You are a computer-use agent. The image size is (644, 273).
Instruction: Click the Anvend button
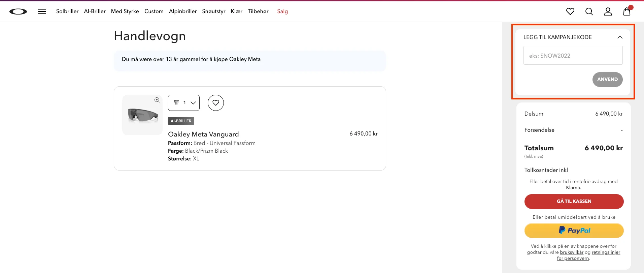608,80
